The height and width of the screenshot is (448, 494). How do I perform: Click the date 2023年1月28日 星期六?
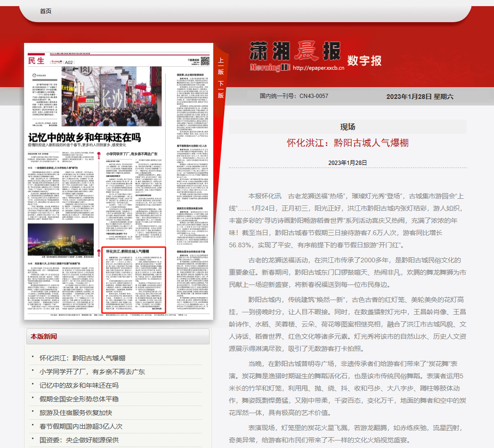coord(420,97)
